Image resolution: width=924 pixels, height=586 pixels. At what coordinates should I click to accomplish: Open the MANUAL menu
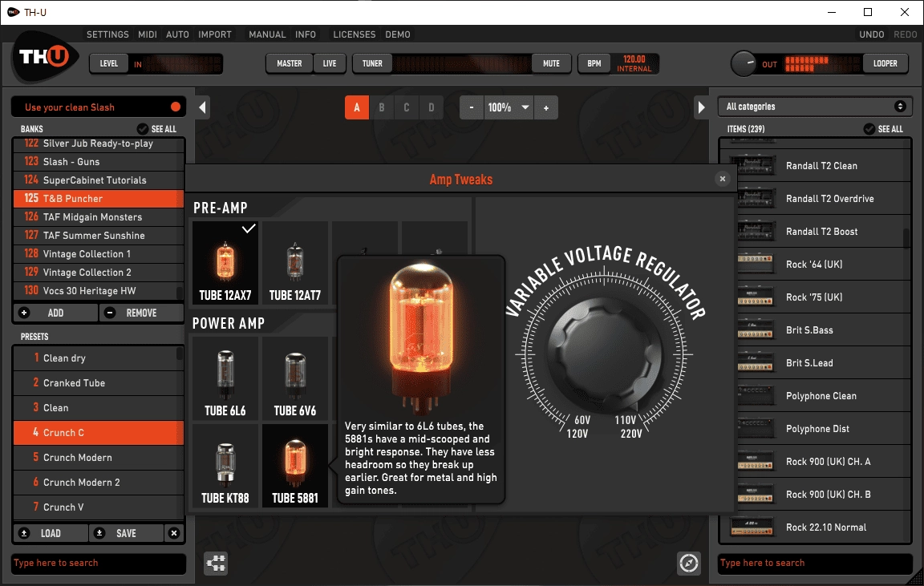[x=267, y=34]
